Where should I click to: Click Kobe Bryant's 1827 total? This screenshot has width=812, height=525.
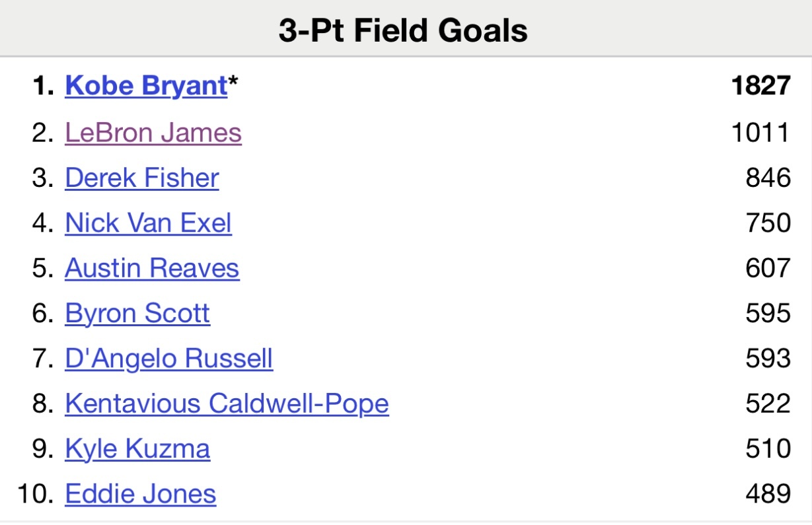click(x=760, y=87)
